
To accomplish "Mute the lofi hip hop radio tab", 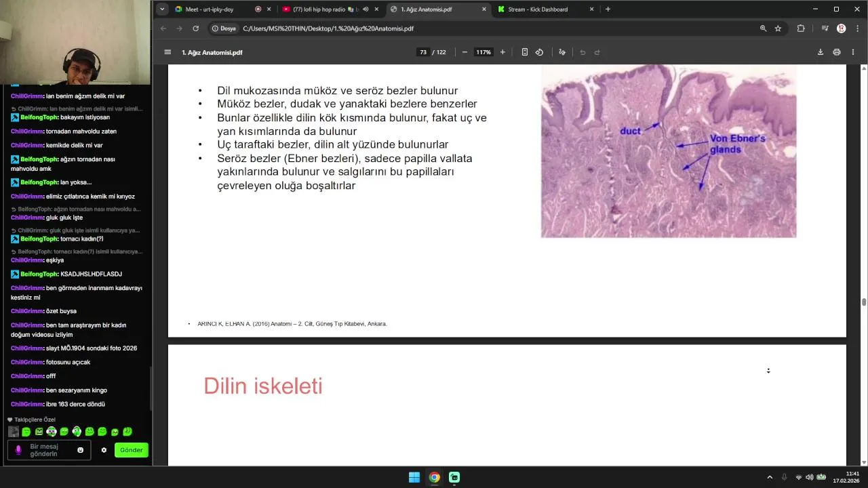I will tap(366, 9).
